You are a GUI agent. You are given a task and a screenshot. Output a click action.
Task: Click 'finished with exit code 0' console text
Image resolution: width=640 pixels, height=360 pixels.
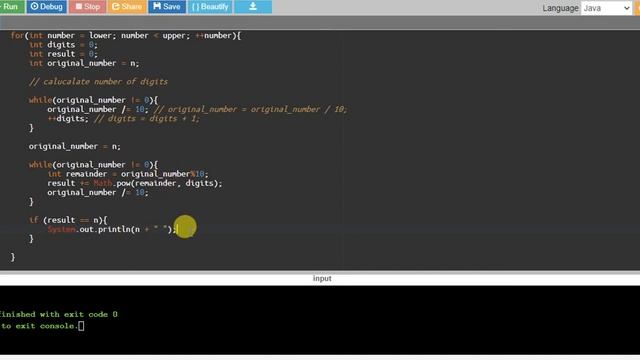tap(58, 314)
